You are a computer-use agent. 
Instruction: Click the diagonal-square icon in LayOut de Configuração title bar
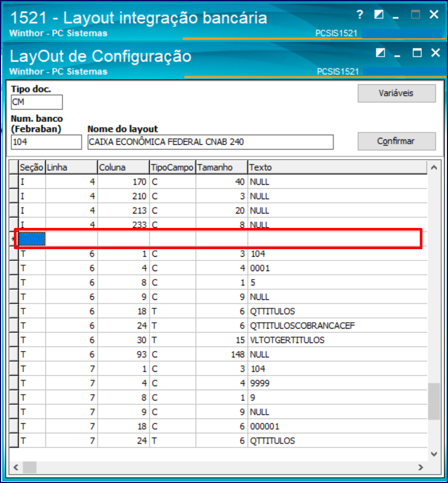(x=380, y=53)
